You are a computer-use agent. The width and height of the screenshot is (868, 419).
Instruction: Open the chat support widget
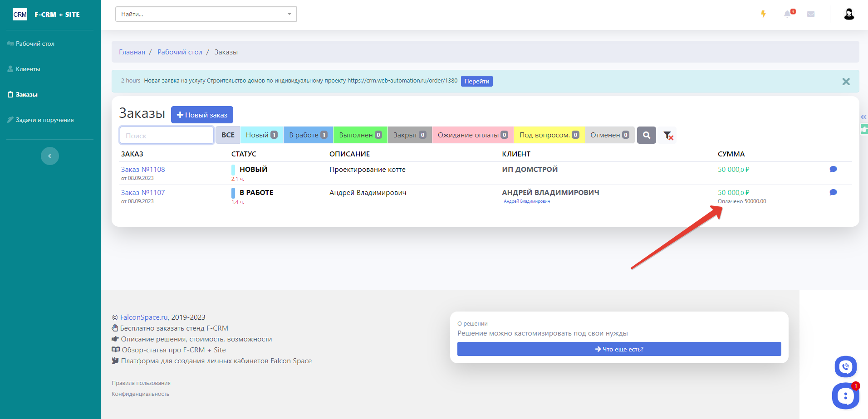845,396
